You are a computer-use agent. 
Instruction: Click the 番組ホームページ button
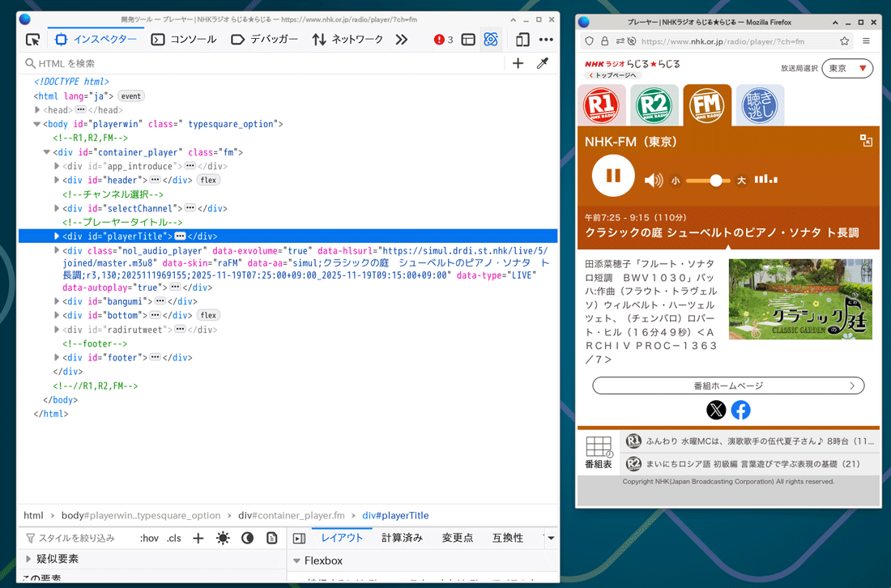727,386
